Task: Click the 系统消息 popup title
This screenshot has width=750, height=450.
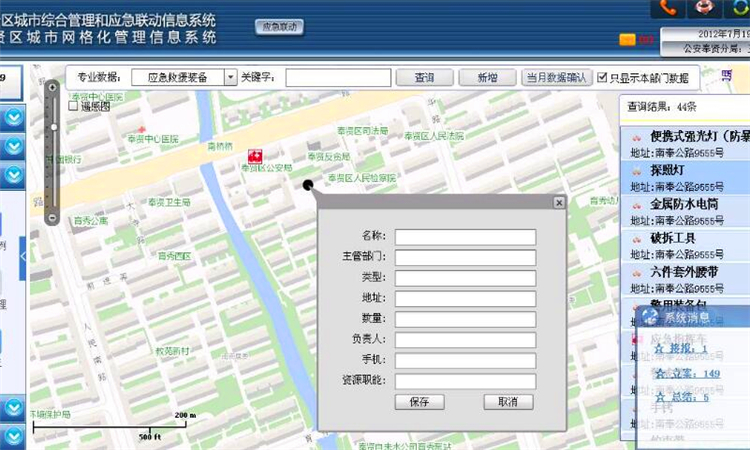Action: tap(687, 317)
